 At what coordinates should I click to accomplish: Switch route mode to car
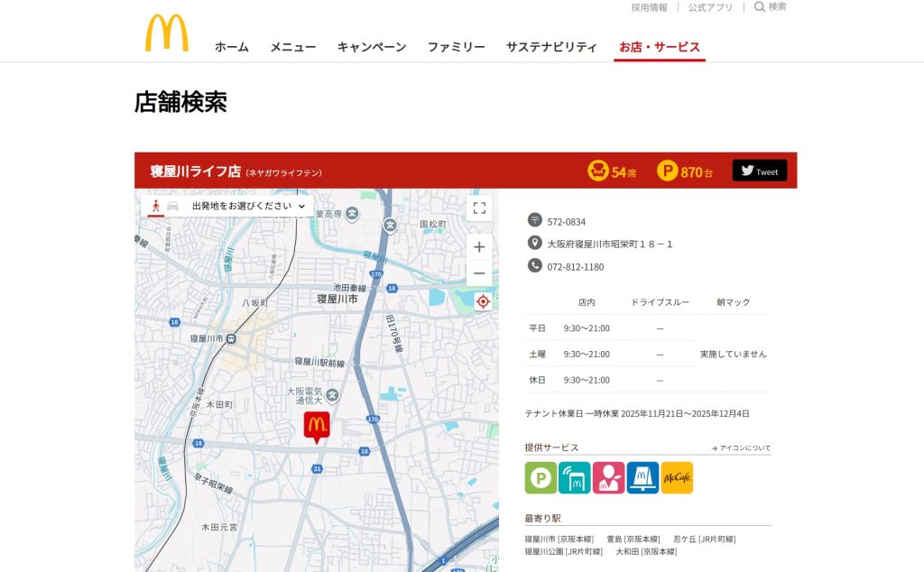(x=172, y=207)
